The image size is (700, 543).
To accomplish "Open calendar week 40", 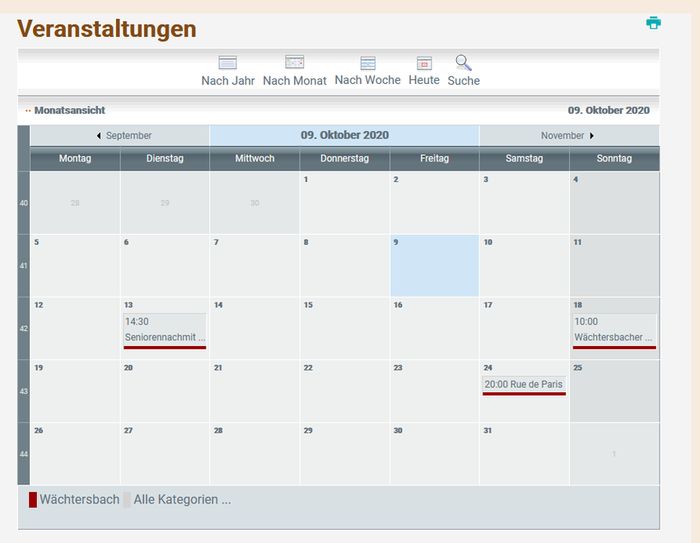I will tap(24, 203).
